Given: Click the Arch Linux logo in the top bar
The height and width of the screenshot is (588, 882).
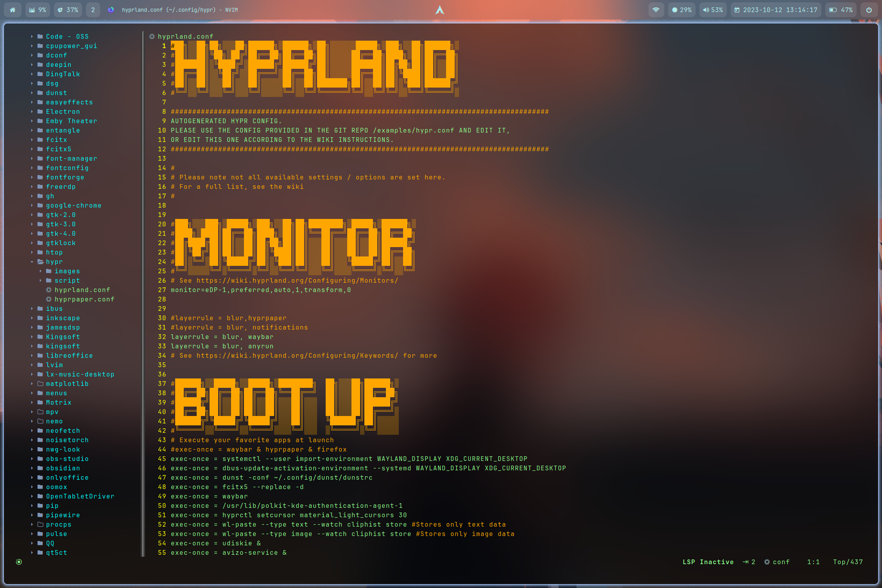Looking at the screenshot, I should (x=440, y=10).
